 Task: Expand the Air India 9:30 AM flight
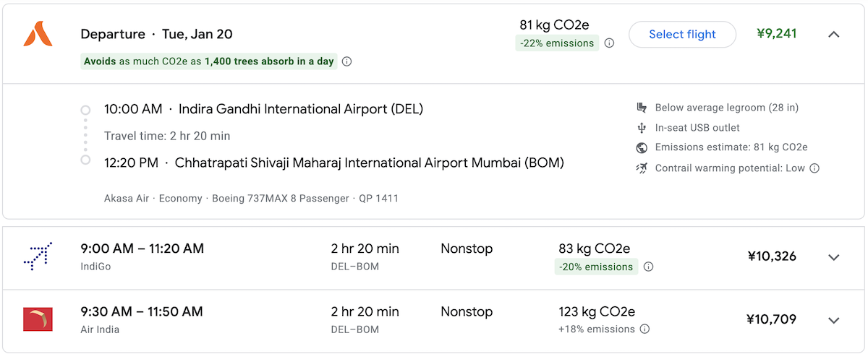pyautogui.click(x=834, y=320)
